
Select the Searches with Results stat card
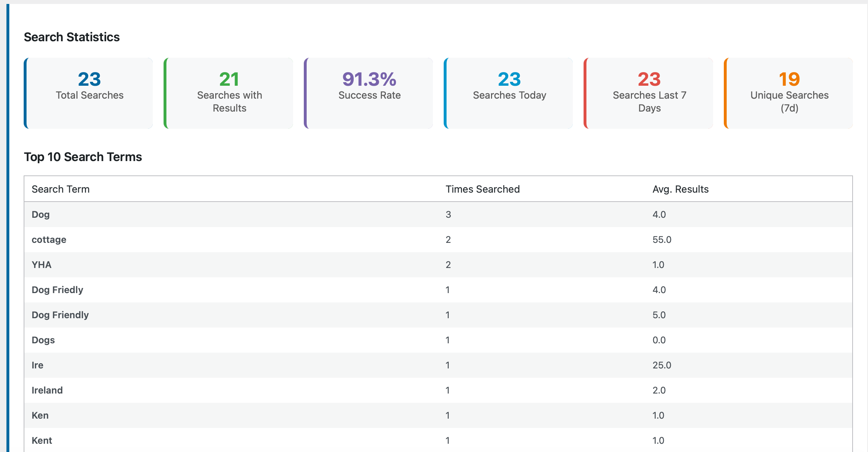pyautogui.click(x=228, y=93)
